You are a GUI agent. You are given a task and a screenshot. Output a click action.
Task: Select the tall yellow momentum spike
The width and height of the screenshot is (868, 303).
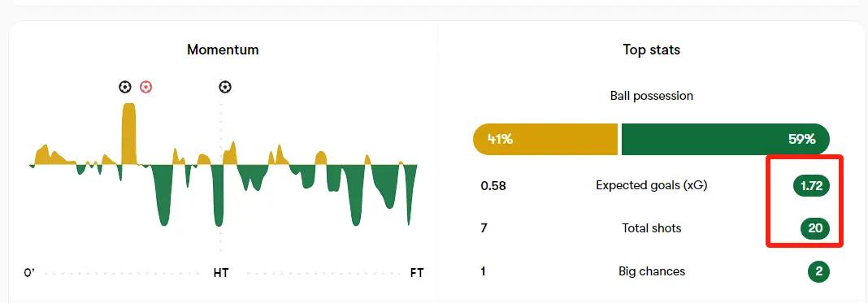point(128,134)
